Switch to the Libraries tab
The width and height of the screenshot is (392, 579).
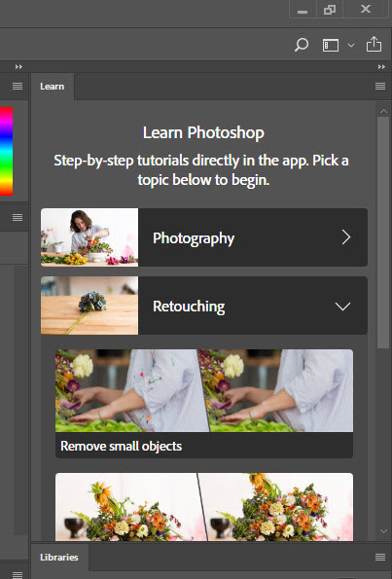coord(59,558)
